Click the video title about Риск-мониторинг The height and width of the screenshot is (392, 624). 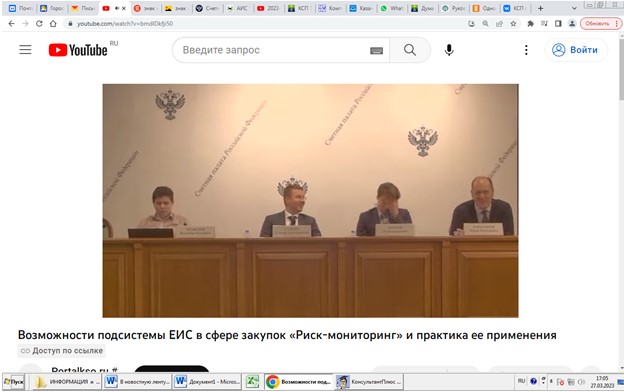pos(287,335)
